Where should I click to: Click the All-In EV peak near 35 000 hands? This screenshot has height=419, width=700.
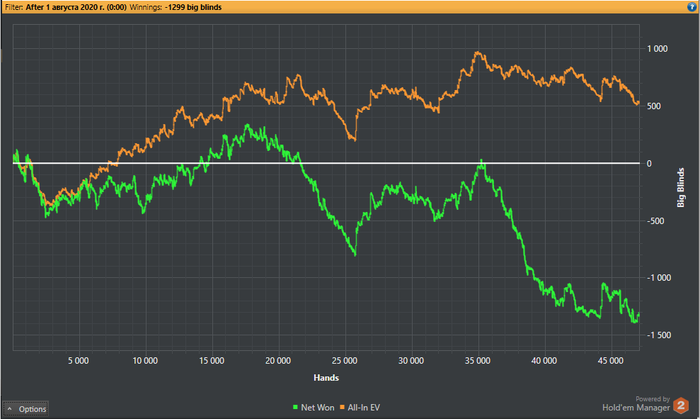pos(478,53)
